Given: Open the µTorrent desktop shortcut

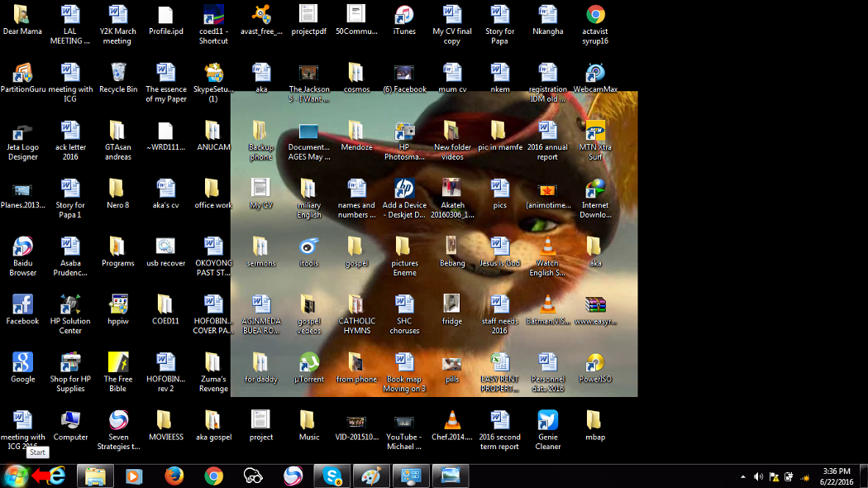Looking at the screenshot, I should click(x=309, y=368).
